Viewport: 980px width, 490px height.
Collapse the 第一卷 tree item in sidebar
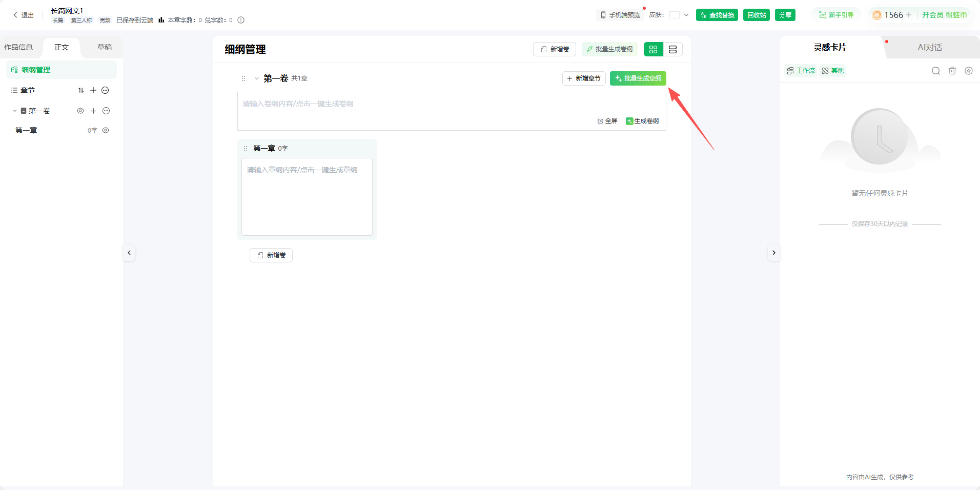[15, 111]
